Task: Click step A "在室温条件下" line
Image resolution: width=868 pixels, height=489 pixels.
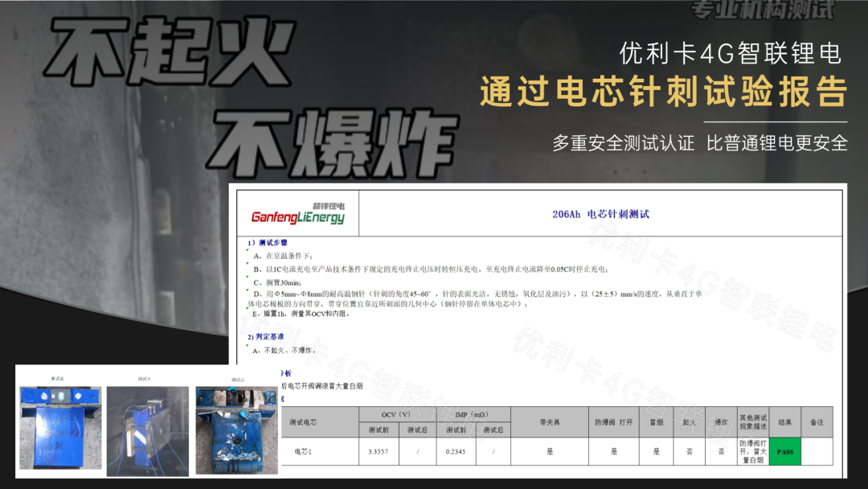Action: pos(283,256)
